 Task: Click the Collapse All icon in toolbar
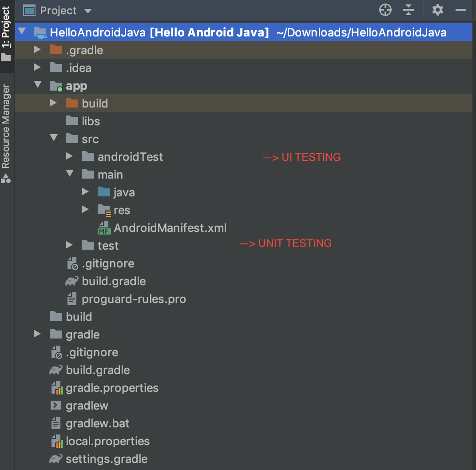pyautogui.click(x=408, y=10)
